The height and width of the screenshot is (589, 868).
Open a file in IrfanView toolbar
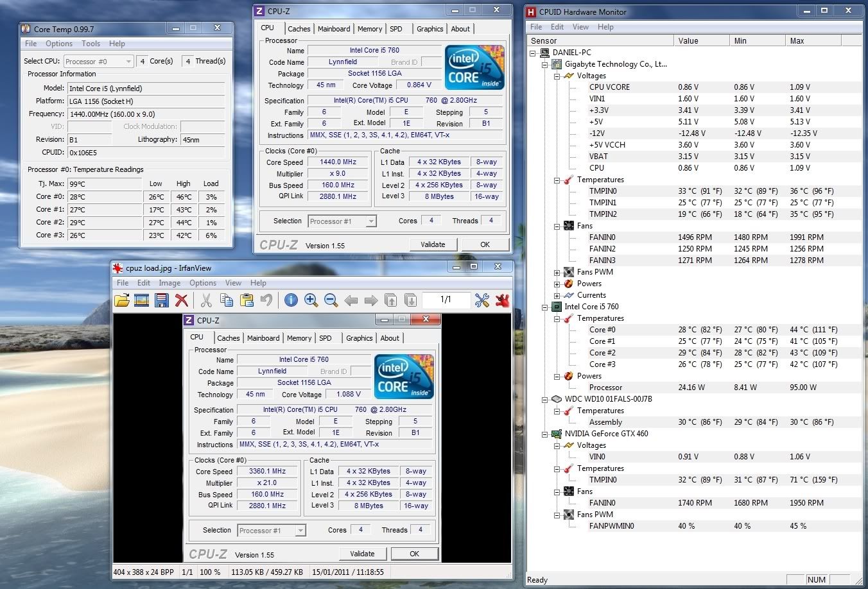tap(122, 300)
